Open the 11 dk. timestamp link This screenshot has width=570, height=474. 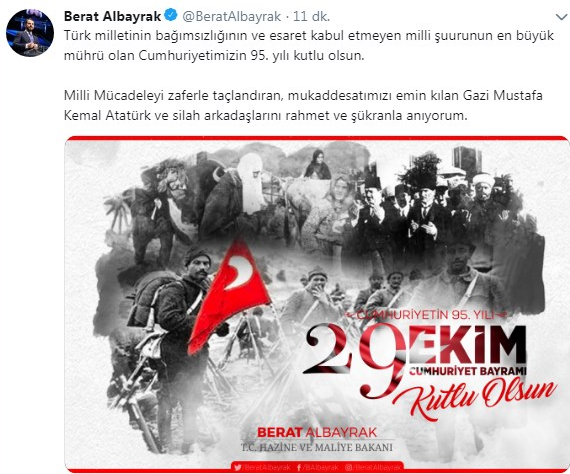coord(312,16)
